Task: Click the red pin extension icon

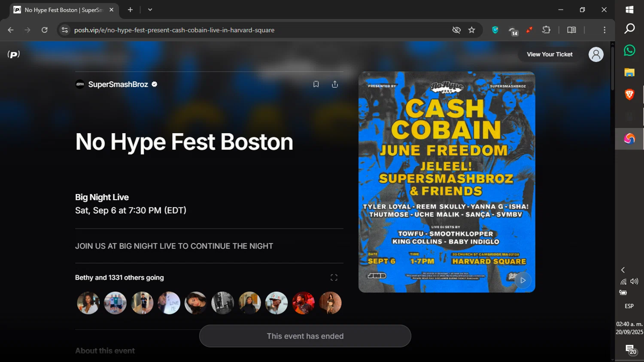Action: [529, 30]
